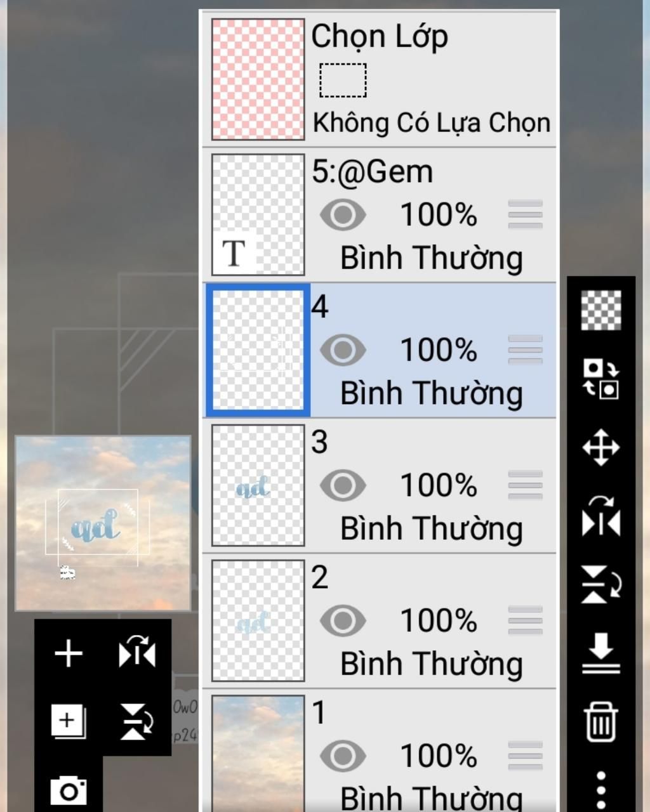Open the layer 4 menu handle
Viewport: 650px width, 812px height.
tap(526, 350)
